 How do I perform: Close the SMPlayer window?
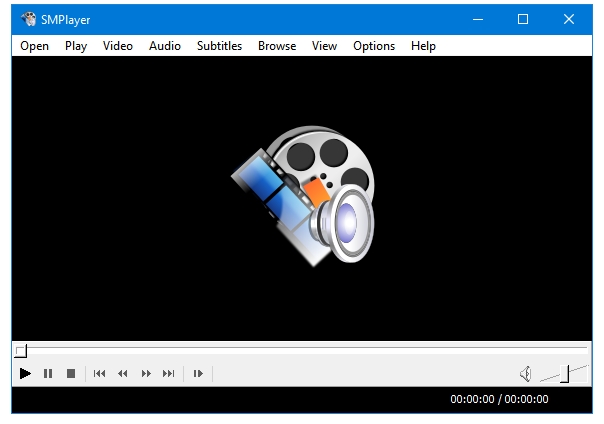coord(569,19)
